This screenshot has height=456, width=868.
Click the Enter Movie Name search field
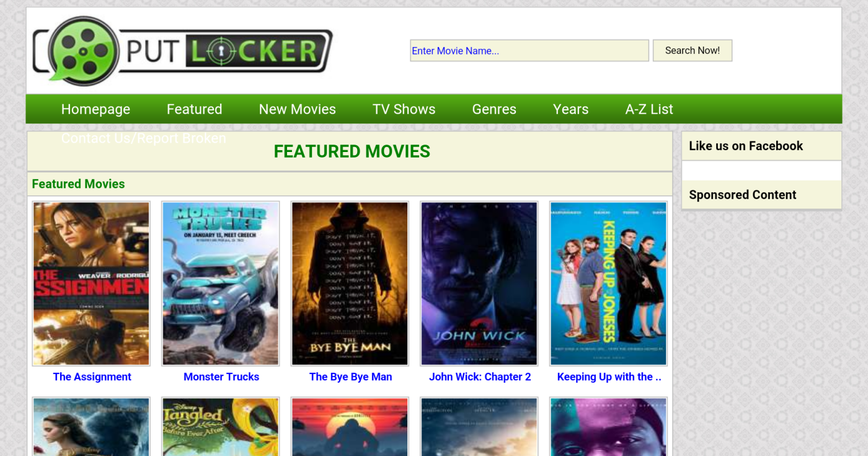(x=529, y=51)
